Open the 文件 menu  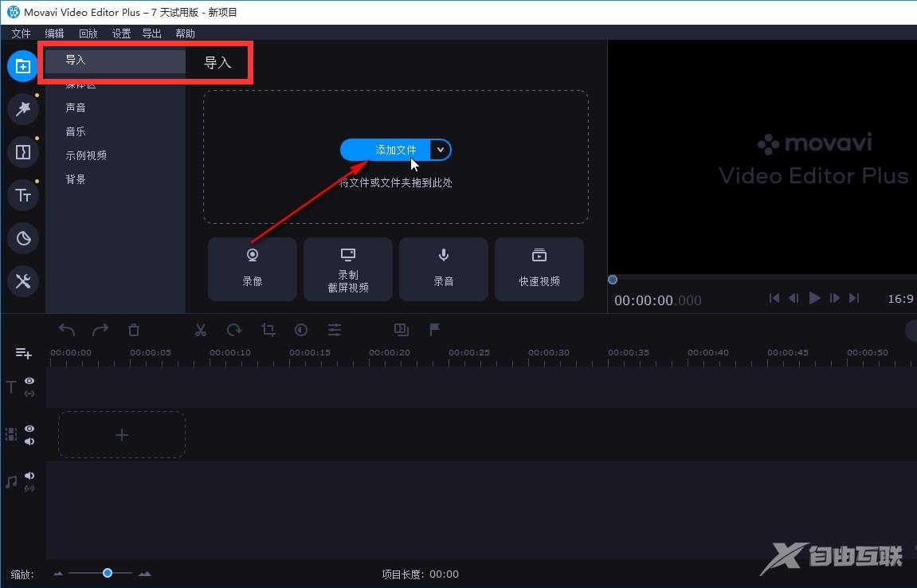[x=21, y=33]
